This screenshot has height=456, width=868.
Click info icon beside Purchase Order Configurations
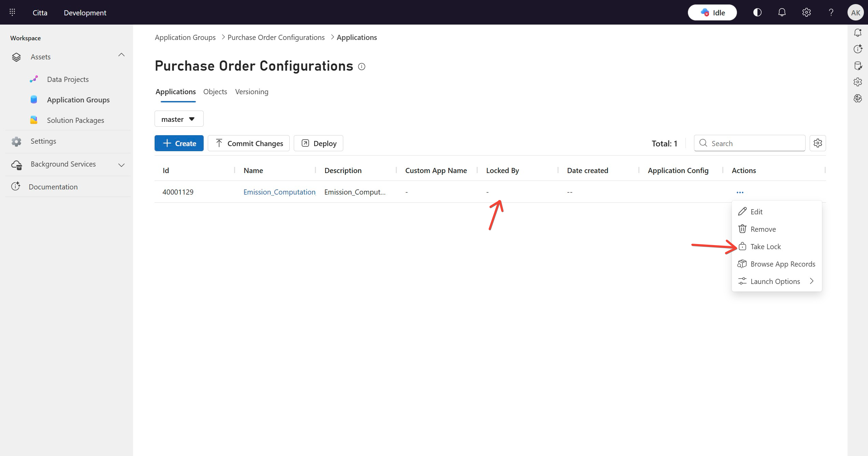tap(362, 67)
